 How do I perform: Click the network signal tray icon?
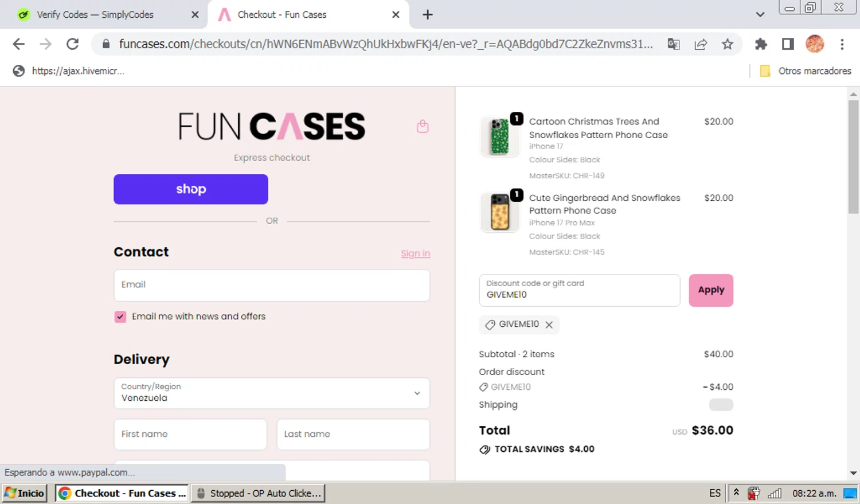pos(775,493)
